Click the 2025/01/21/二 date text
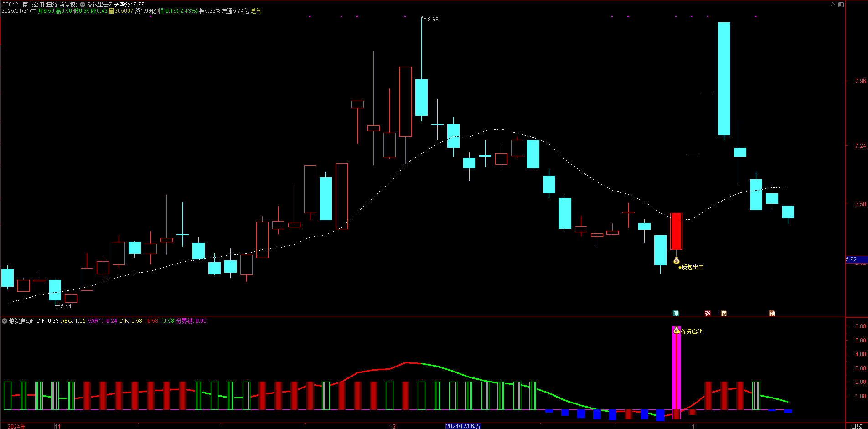The height and width of the screenshot is (429, 868). click(x=19, y=11)
